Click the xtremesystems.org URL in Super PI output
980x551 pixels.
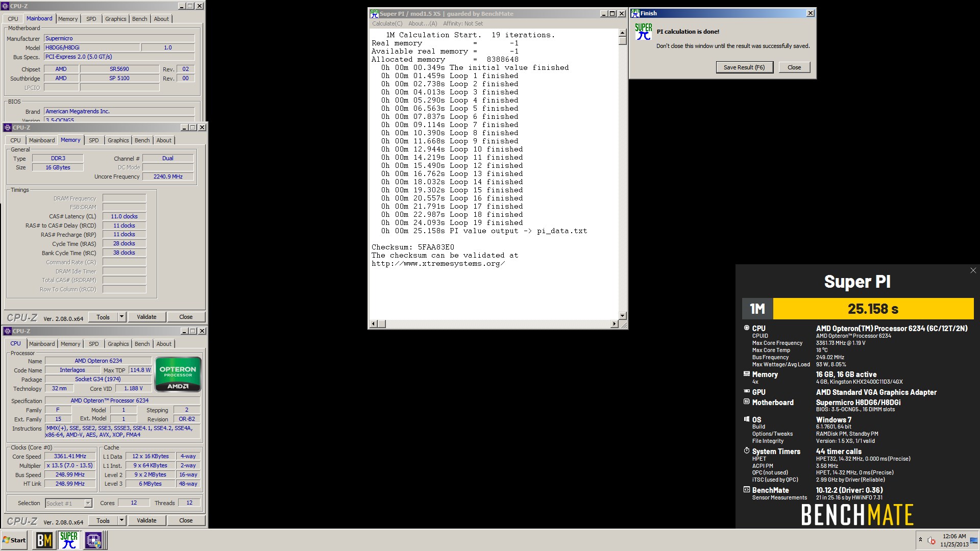click(438, 264)
